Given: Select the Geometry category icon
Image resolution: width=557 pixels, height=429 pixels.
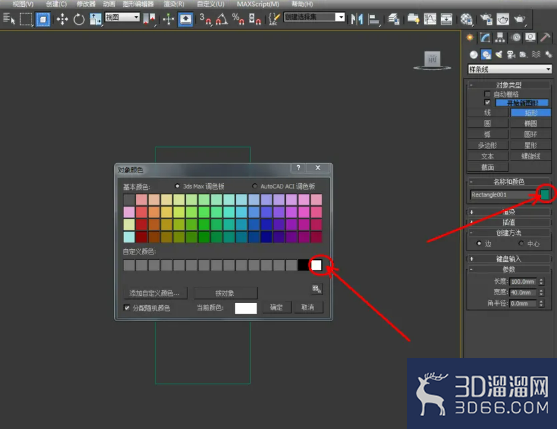Looking at the screenshot, I should pyautogui.click(x=474, y=54).
